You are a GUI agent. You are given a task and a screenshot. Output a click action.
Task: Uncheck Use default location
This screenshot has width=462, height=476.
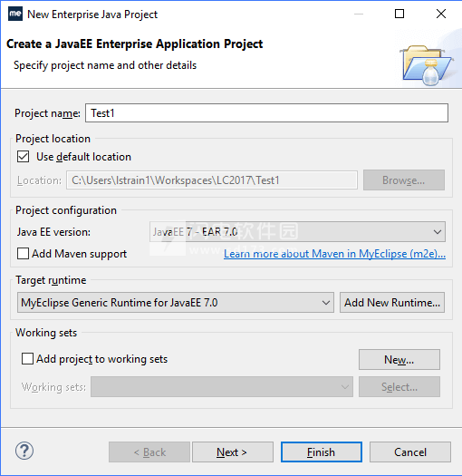coord(23,157)
